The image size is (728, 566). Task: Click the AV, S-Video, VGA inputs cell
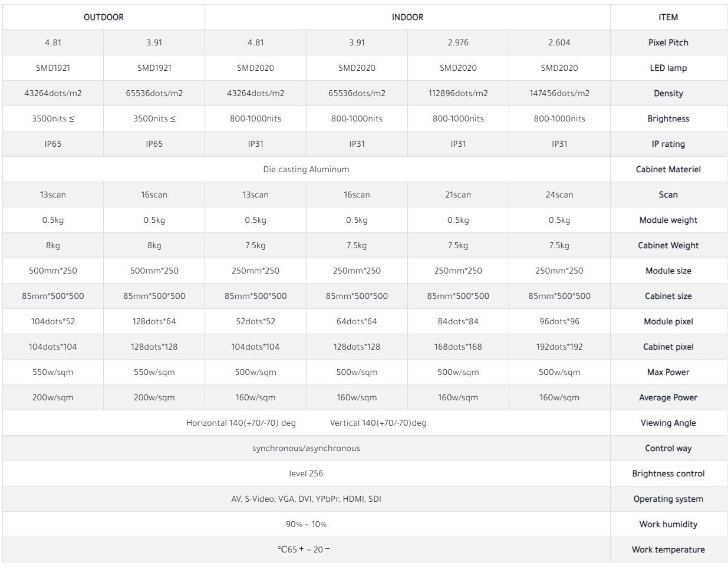tap(306, 499)
